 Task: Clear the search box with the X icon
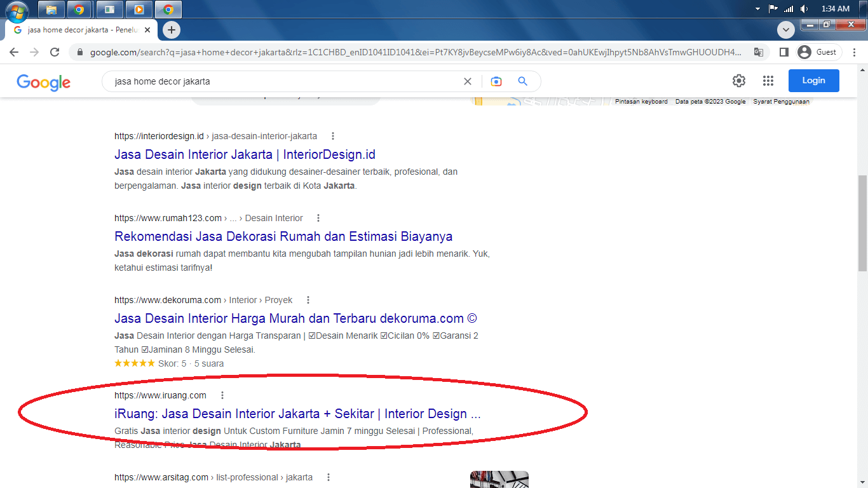coord(468,81)
